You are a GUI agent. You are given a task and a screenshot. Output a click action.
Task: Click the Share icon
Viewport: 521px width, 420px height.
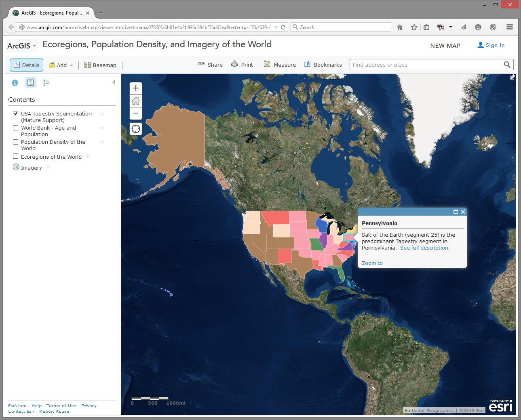210,64
